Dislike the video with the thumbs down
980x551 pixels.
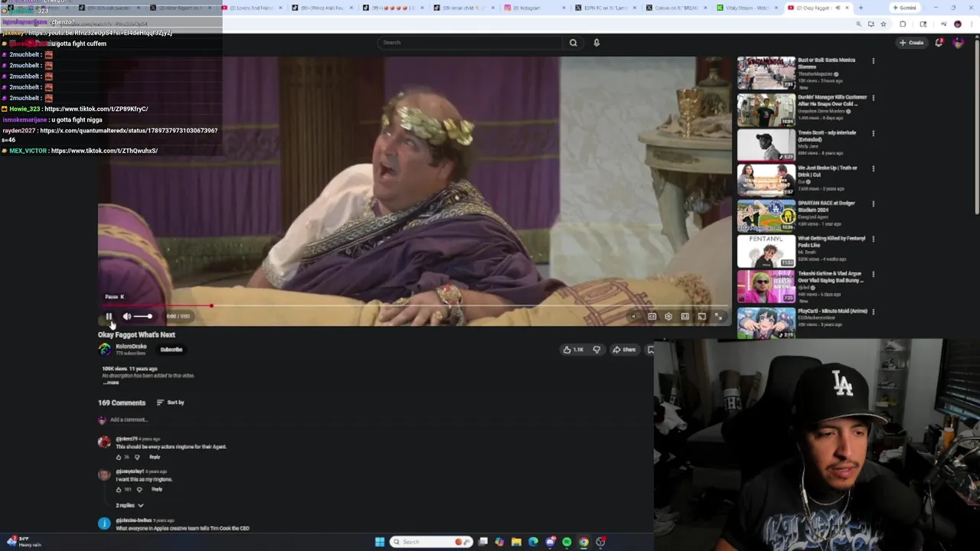point(596,350)
